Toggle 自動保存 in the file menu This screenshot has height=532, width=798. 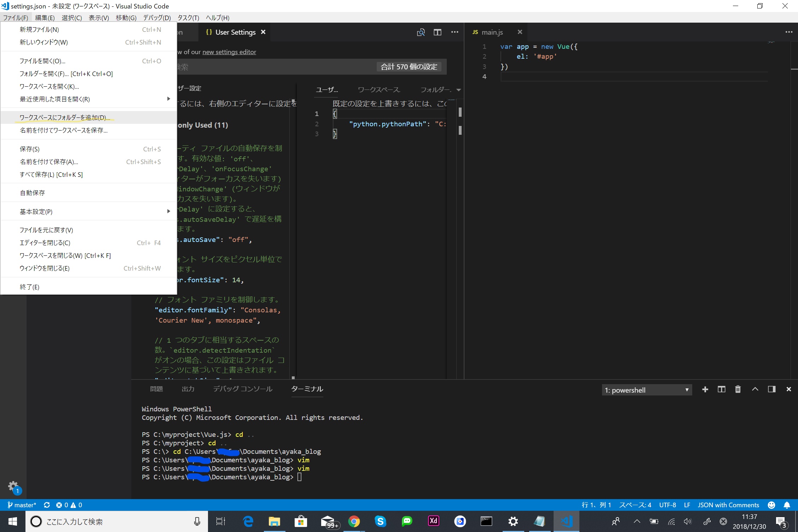(33, 193)
